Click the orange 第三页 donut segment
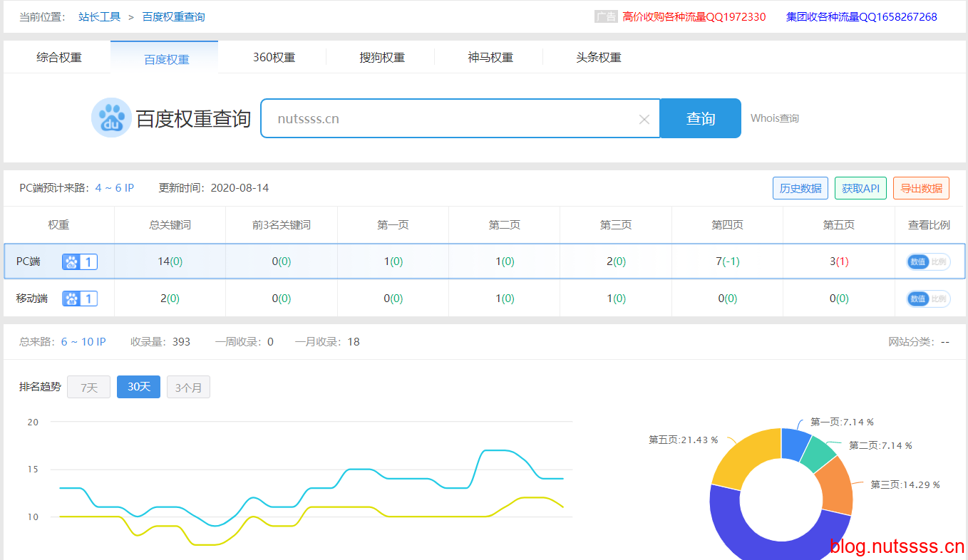The image size is (968, 560). [x=837, y=486]
